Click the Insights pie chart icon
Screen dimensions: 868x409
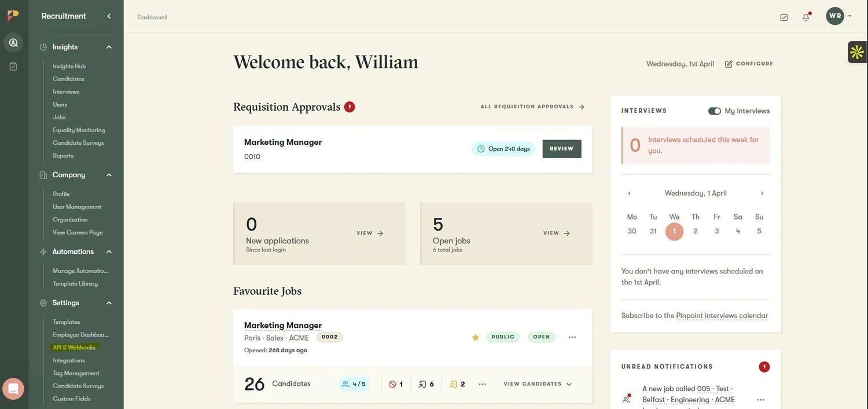[x=43, y=47]
